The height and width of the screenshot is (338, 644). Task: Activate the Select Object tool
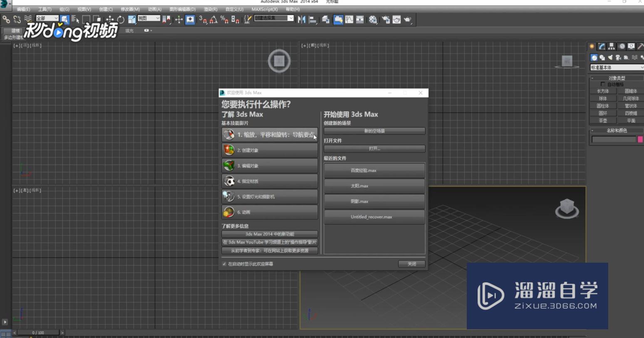coord(64,19)
